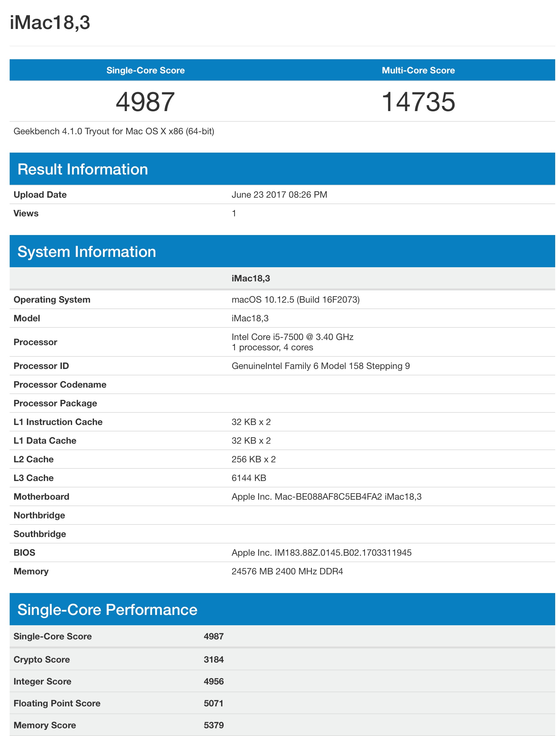The height and width of the screenshot is (736, 560).
Task: Select the 1 processor, 4 cores text
Action: tap(272, 347)
